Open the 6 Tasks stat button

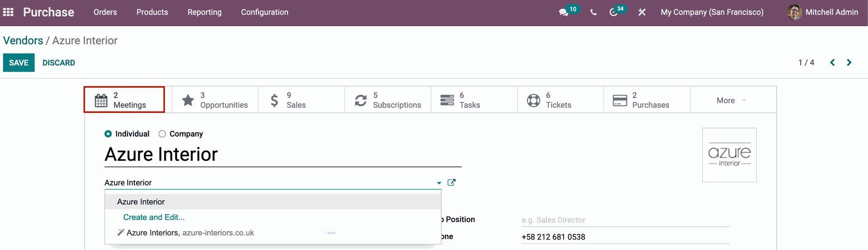(474, 100)
